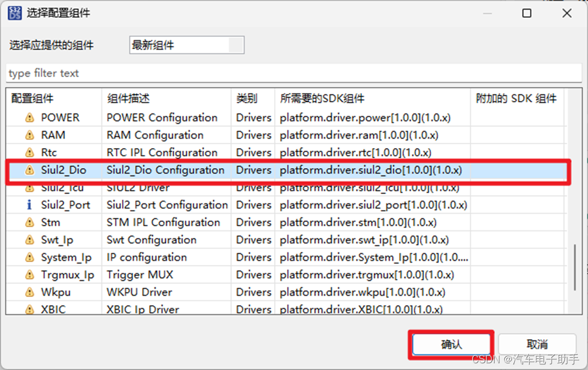Viewport: 588px width, 370px height.
Task: Click the warning icon beside Wkpu
Action: pos(30,292)
